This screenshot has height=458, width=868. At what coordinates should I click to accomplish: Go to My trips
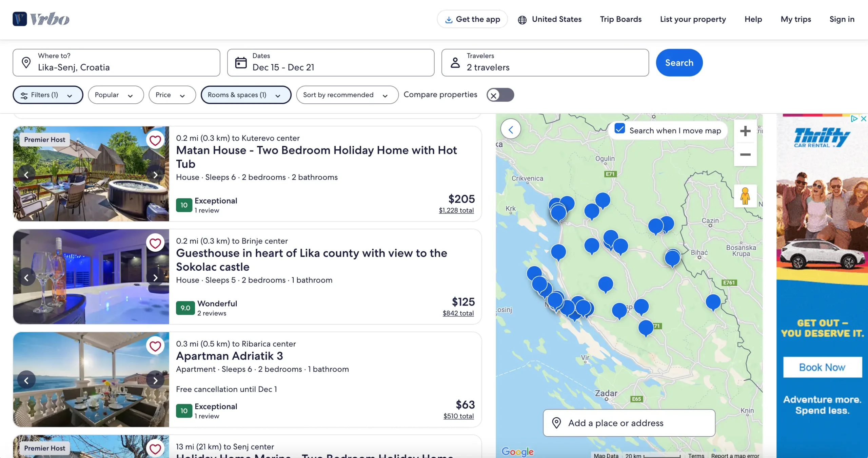[795, 19]
